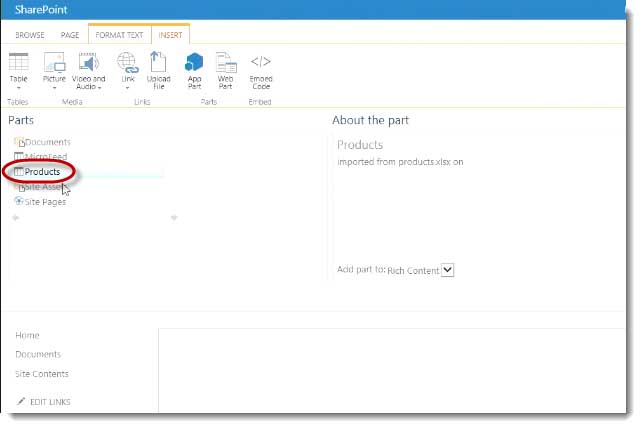Screen dimensions: 641x428
Task: Open the Site Contents link
Action: pos(42,374)
